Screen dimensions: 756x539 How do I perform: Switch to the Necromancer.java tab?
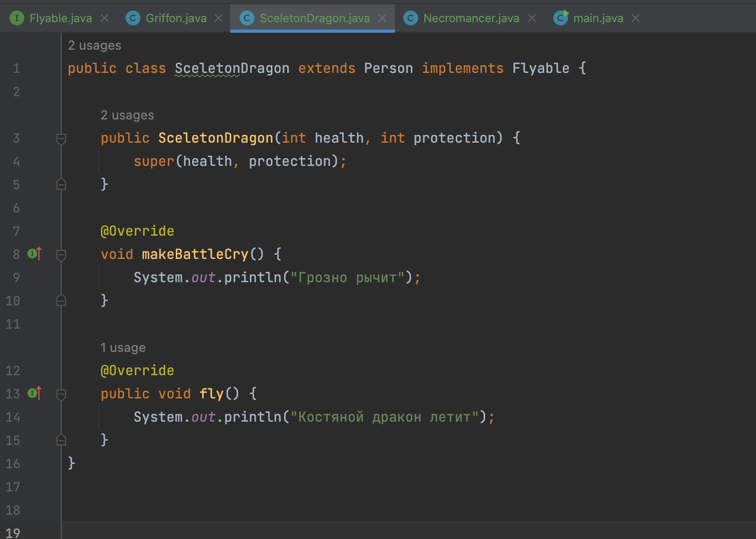471,18
